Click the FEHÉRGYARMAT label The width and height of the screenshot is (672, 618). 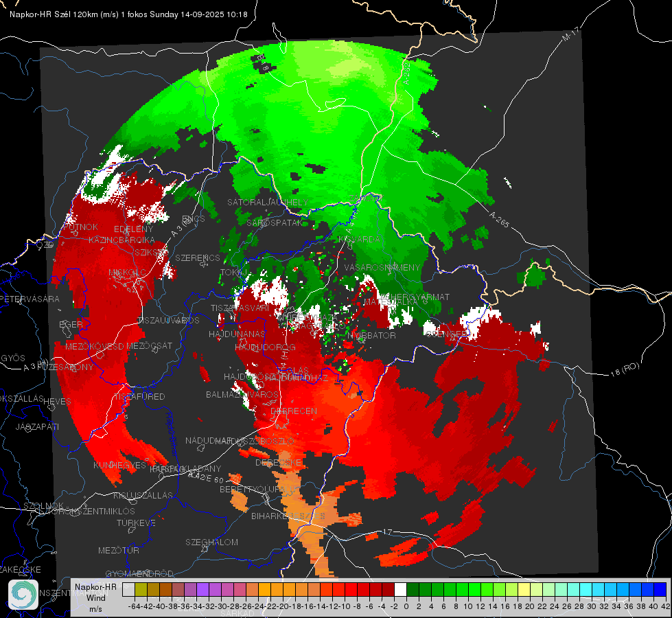pyautogui.click(x=415, y=297)
